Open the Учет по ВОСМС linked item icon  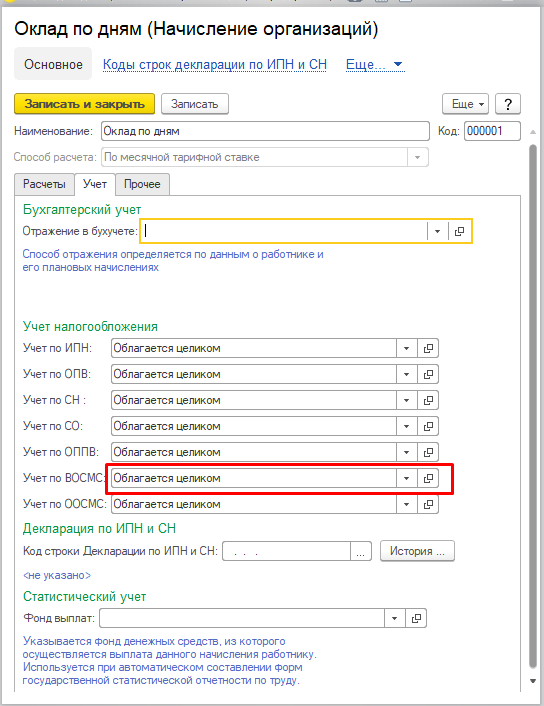[x=428, y=478]
